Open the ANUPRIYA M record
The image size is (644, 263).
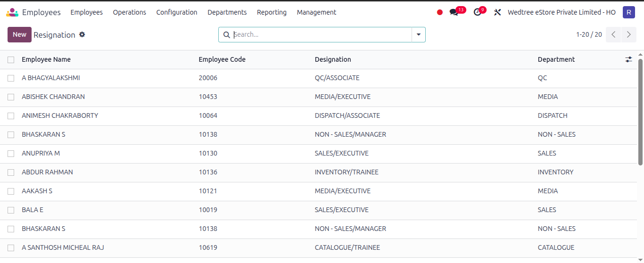pos(41,153)
